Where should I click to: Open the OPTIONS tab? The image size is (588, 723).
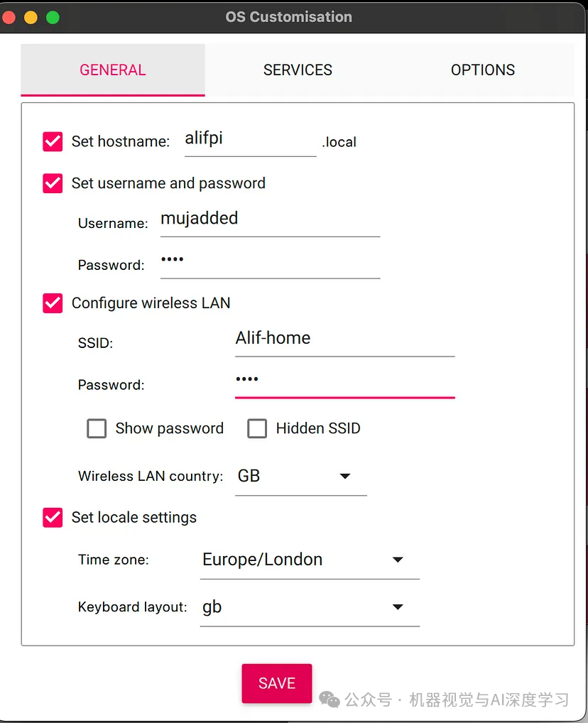pos(483,70)
